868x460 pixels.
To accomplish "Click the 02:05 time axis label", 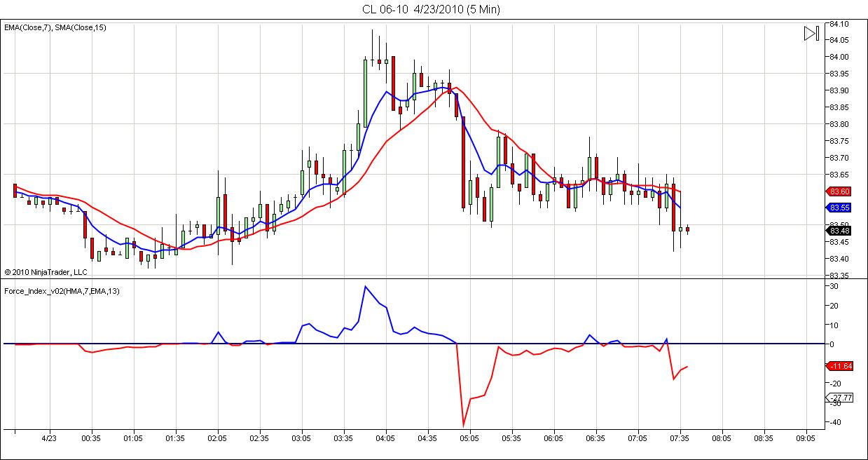I will coord(217,438).
